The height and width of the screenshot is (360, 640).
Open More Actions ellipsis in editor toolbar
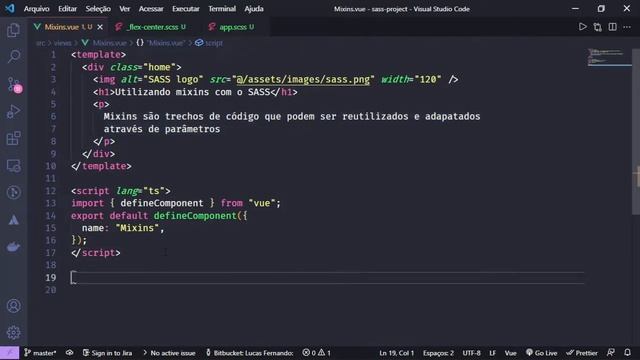[x=627, y=27]
